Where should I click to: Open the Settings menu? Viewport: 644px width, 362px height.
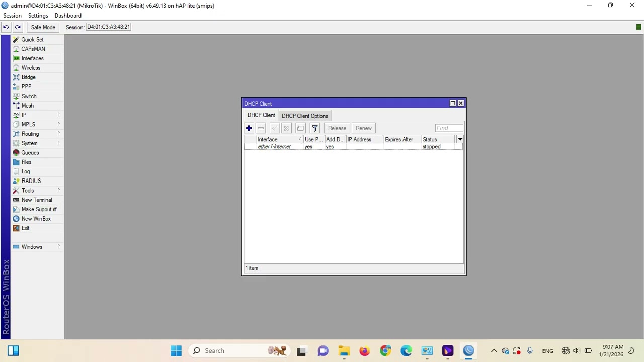tap(38, 16)
